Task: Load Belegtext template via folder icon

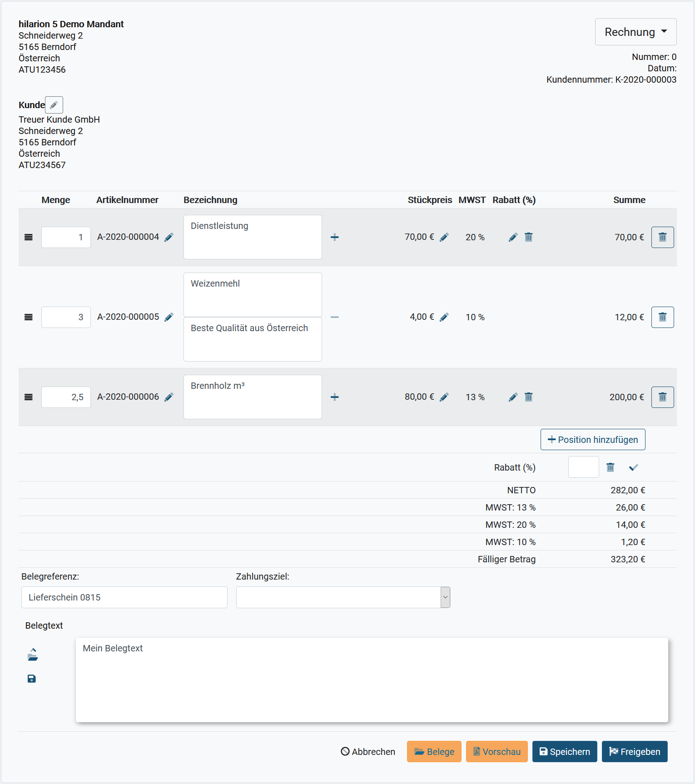Action: [x=33, y=655]
